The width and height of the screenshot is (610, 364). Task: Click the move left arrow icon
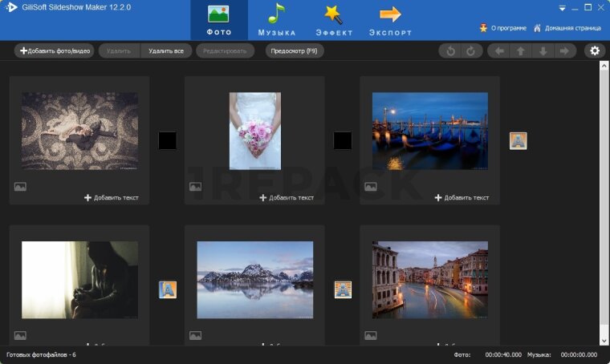499,51
